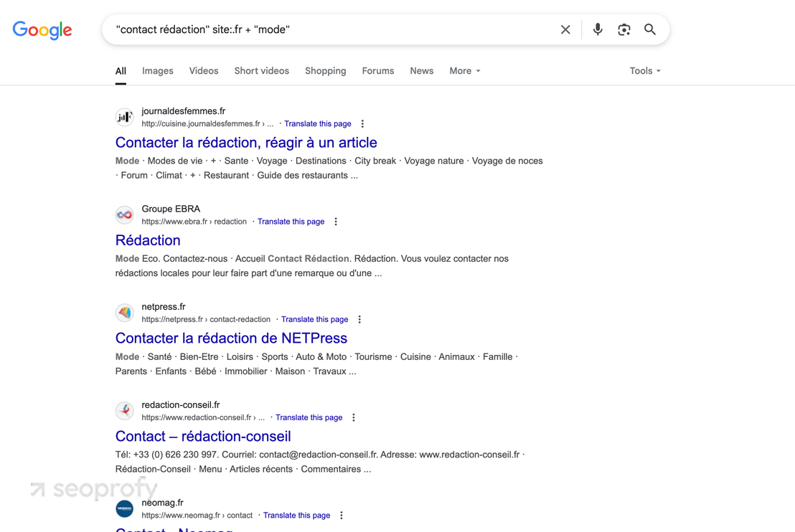Click the netpress.fr site name
This screenshot has height=532, width=795.
coord(164,307)
